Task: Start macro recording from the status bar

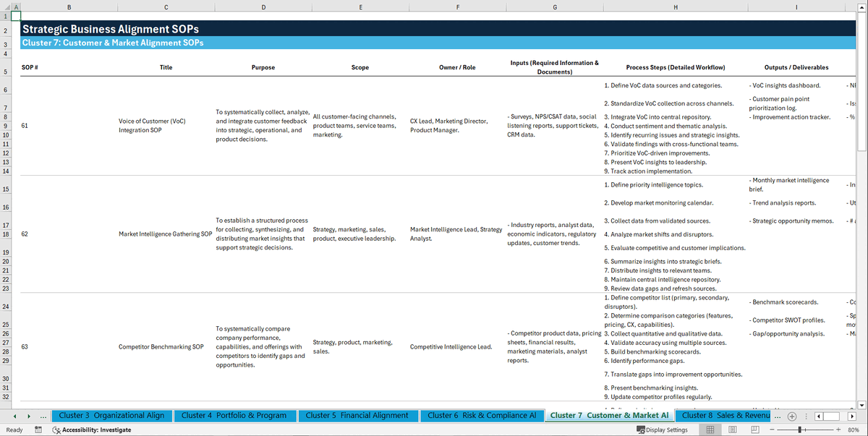Action: point(38,429)
